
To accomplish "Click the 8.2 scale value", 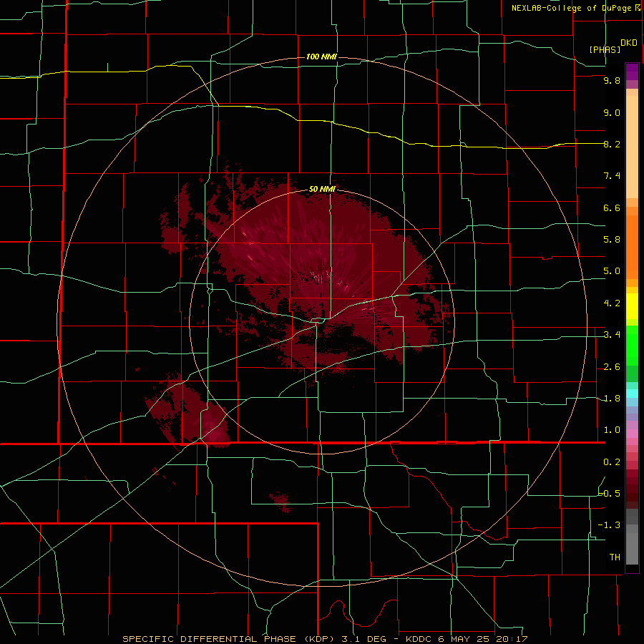I will (x=612, y=144).
